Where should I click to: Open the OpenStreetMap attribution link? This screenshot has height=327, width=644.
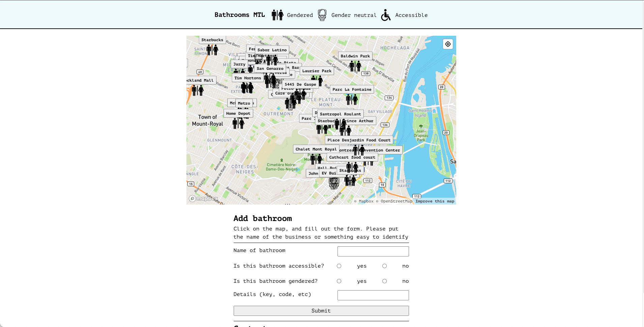pos(396,201)
